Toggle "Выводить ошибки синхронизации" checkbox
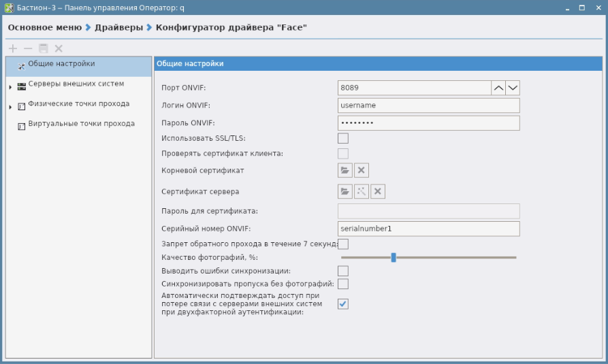 point(343,271)
